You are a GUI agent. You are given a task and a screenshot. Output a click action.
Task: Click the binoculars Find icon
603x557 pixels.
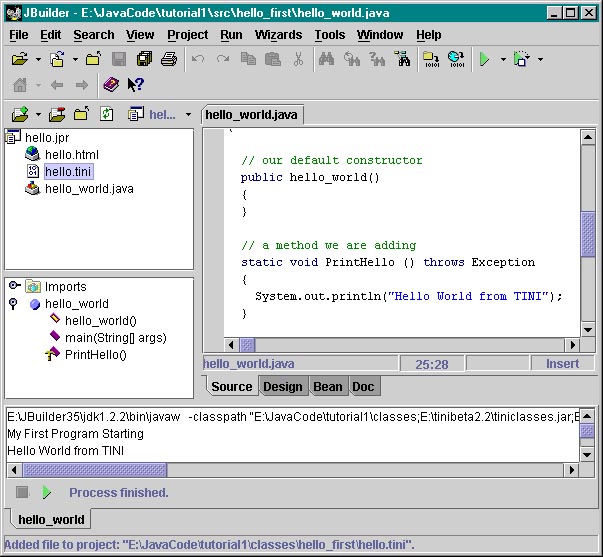click(x=326, y=60)
